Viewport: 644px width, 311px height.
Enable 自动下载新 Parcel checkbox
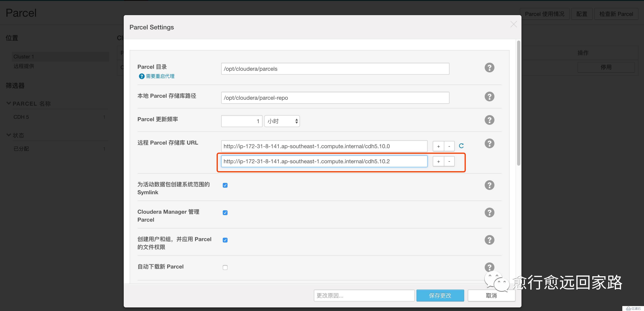coord(225,268)
